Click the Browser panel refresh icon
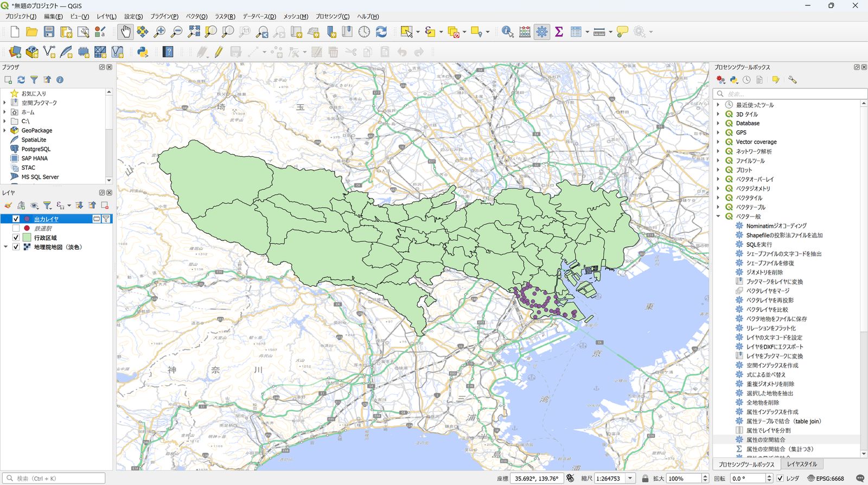Screen dimensions: 868x485 tap(21, 80)
